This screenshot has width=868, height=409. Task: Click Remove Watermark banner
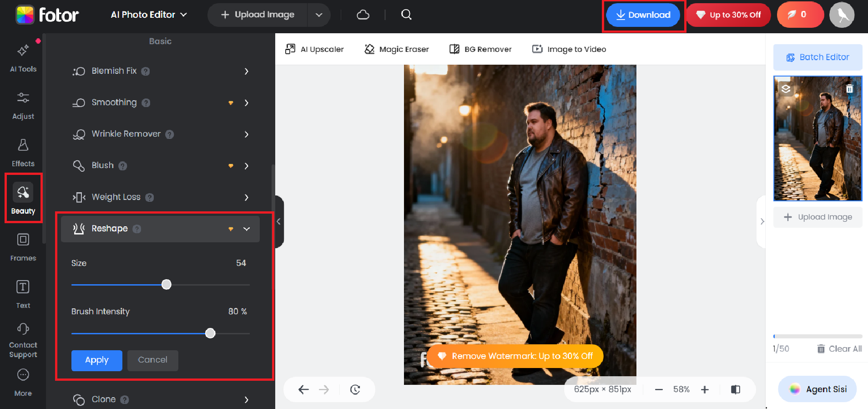pyautogui.click(x=515, y=356)
